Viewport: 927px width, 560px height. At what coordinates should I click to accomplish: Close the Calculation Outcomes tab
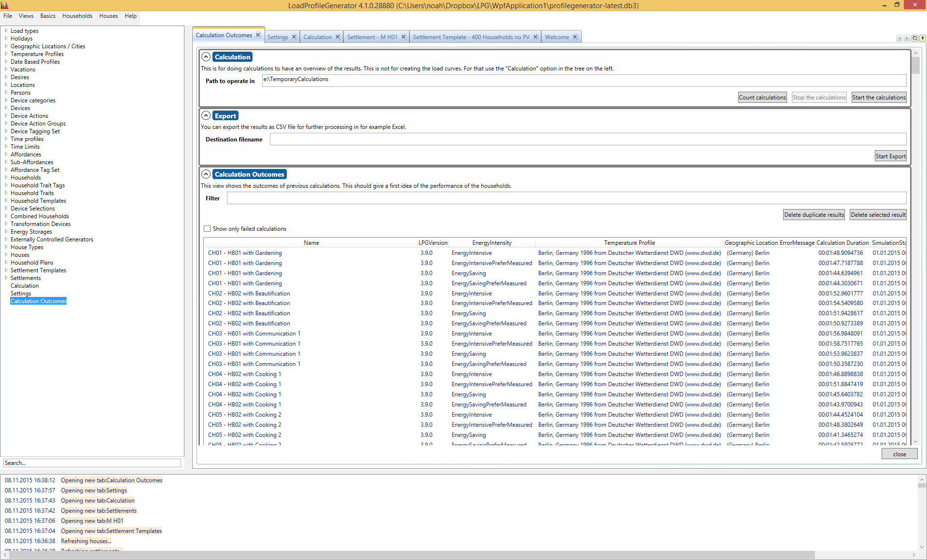pos(258,35)
